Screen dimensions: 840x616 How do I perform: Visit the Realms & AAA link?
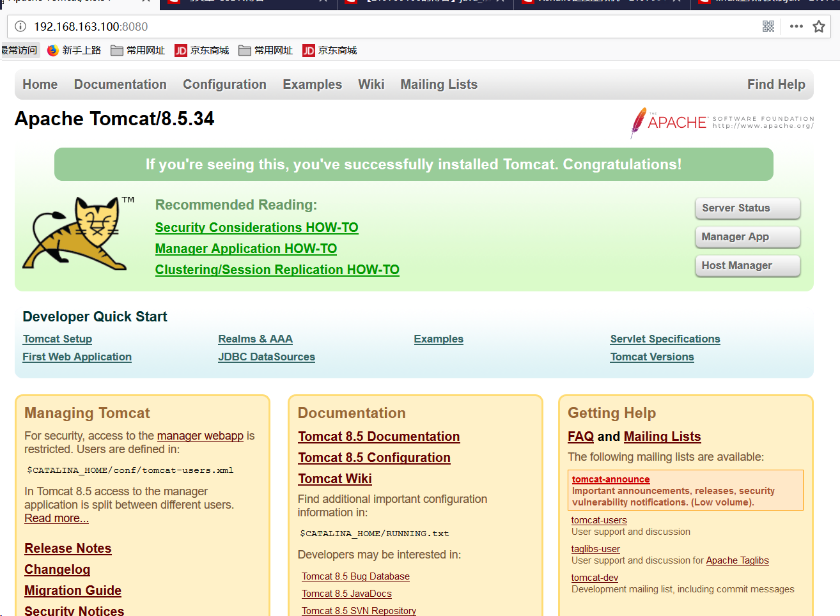tap(256, 339)
